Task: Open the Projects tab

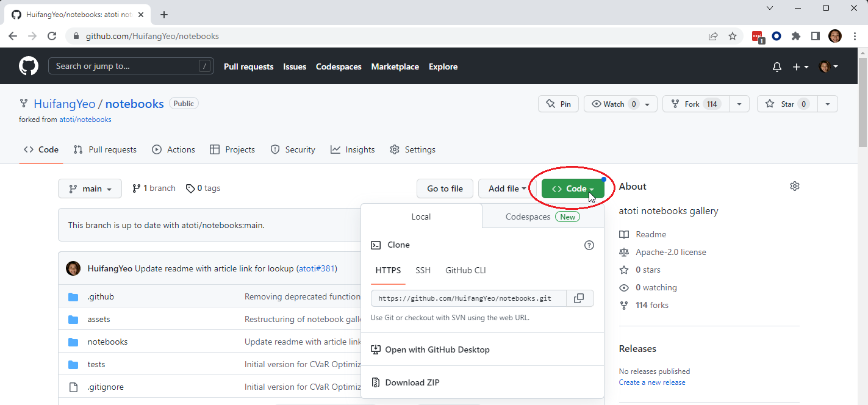Action: 232,149
